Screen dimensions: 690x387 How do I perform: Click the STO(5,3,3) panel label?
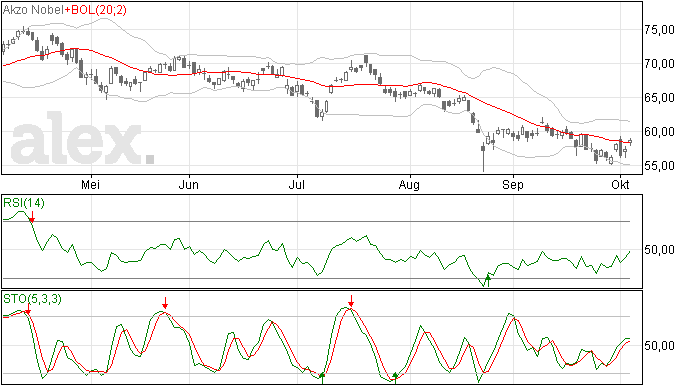33,299
